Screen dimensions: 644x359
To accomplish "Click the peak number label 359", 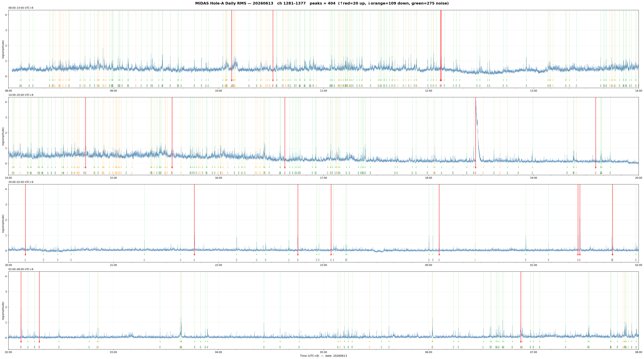I will coord(201,347).
